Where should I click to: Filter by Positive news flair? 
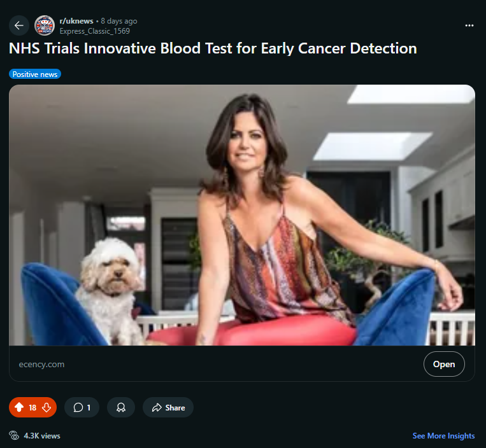[x=35, y=74]
